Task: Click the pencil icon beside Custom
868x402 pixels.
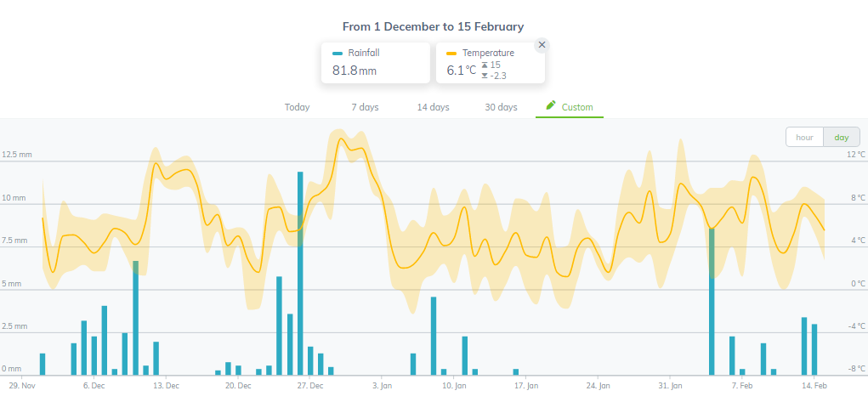Action: coord(550,105)
